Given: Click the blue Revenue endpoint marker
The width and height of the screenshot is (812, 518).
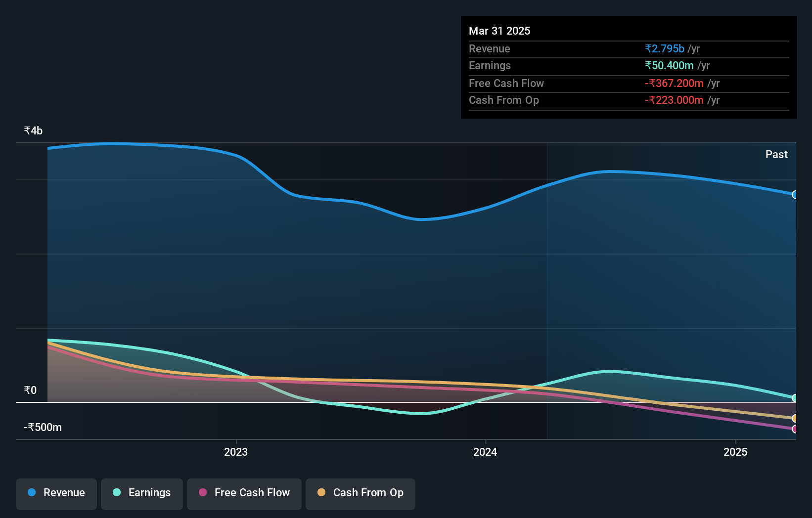Looking at the screenshot, I should pos(795,195).
